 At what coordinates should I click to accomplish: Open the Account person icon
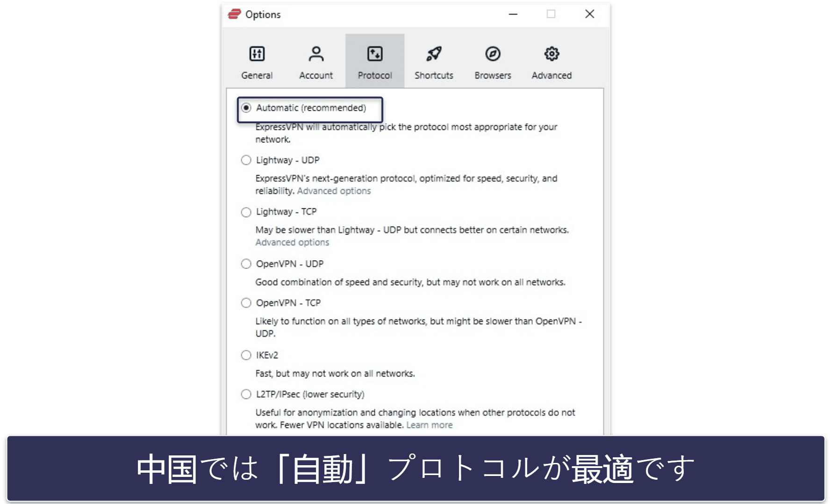(316, 54)
